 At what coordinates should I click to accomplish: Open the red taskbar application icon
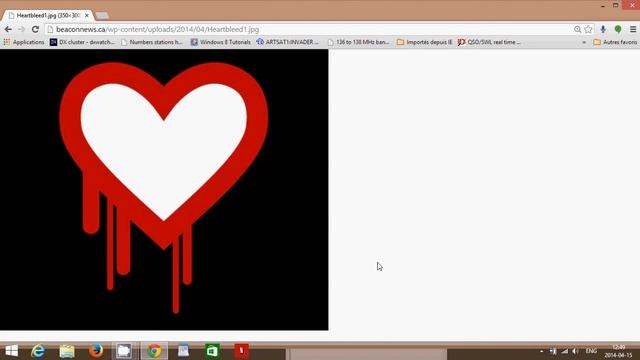[241, 351]
